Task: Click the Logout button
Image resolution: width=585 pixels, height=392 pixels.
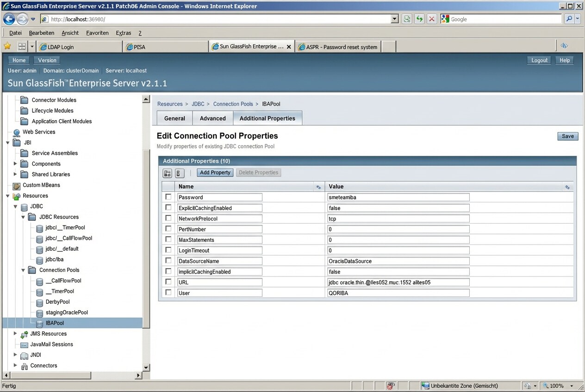Action: click(539, 60)
